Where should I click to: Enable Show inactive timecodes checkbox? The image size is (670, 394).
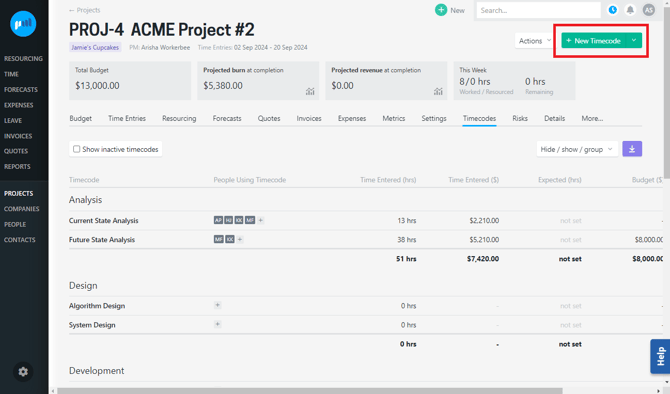76,149
